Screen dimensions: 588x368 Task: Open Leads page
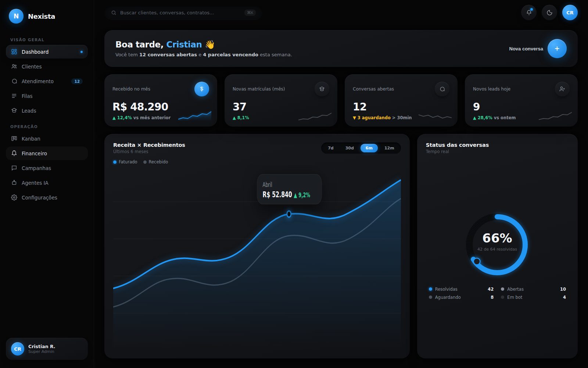[47, 111]
